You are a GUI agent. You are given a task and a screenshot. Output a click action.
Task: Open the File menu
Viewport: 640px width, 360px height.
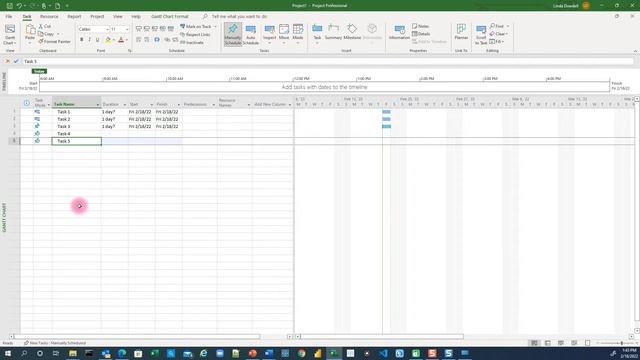[9, 17]
